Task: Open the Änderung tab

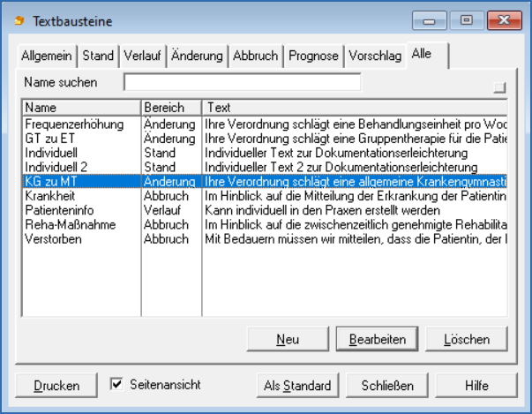Action: pos(197,56)
